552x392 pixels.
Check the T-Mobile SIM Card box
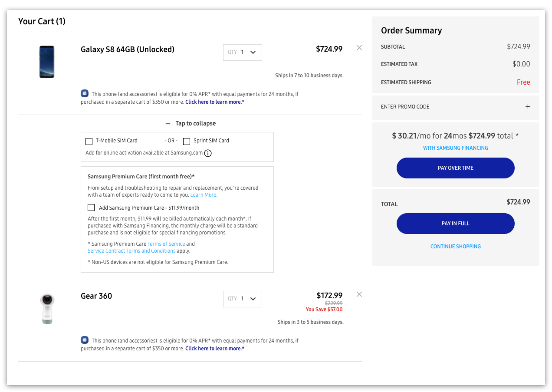coord(89,141)
